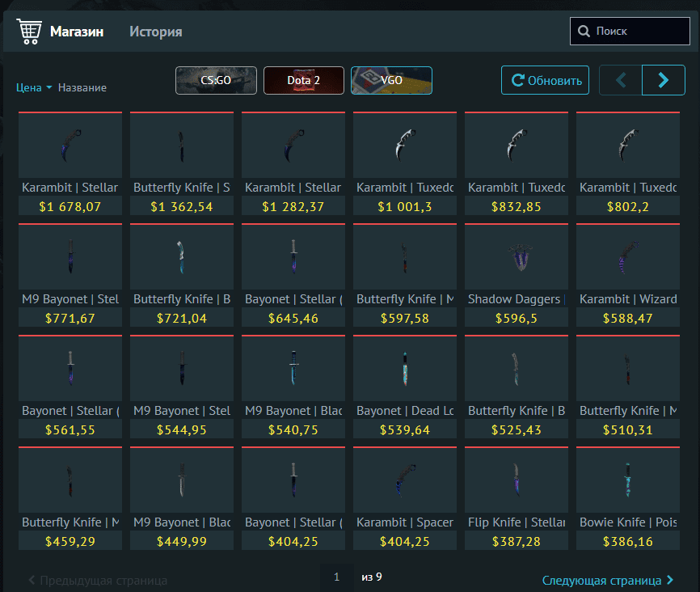View Karambit Spacer item priced $404,25

click(405, 499)
